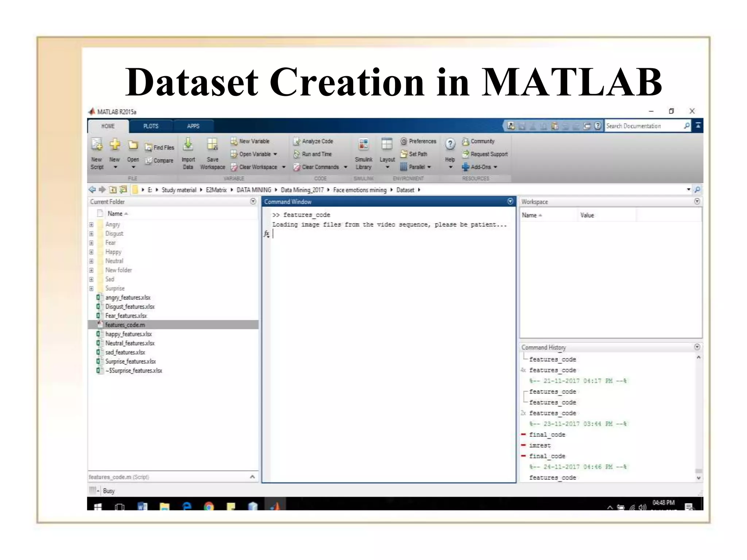Open Command Window actions menu button
The image size is (747, 560).
510,201
